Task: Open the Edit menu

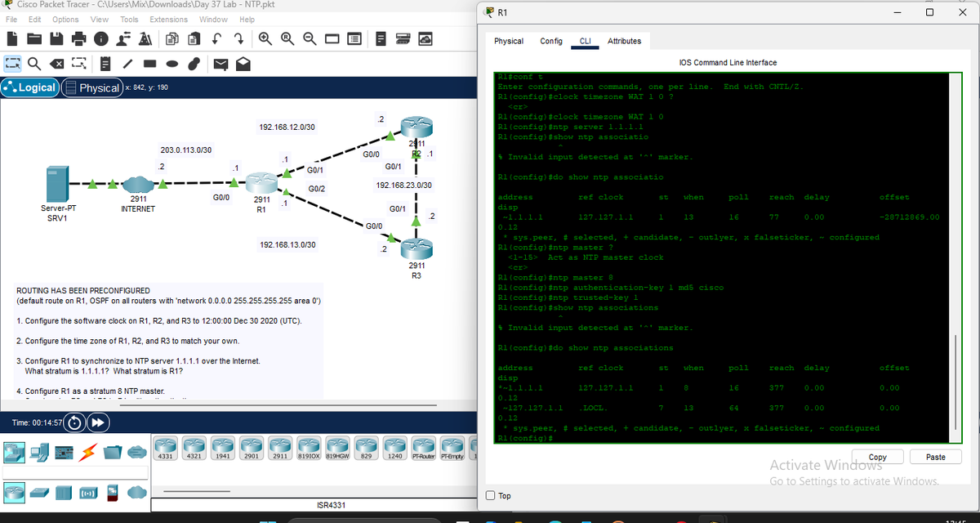Action: click(x=35, y=20)
